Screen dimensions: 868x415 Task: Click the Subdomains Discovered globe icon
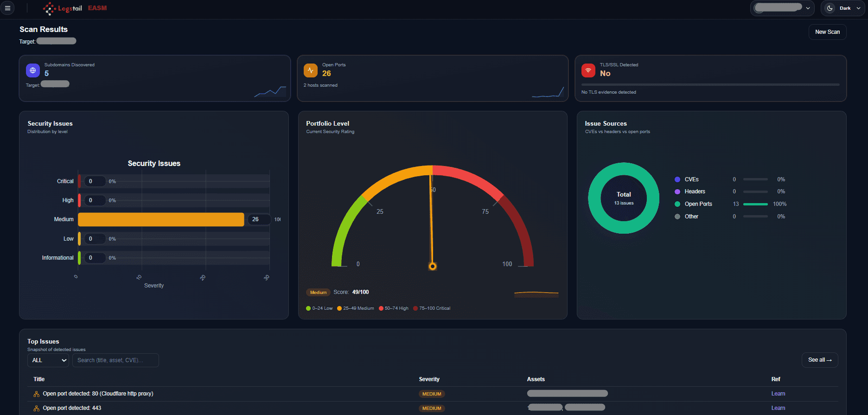pos(33,70)
